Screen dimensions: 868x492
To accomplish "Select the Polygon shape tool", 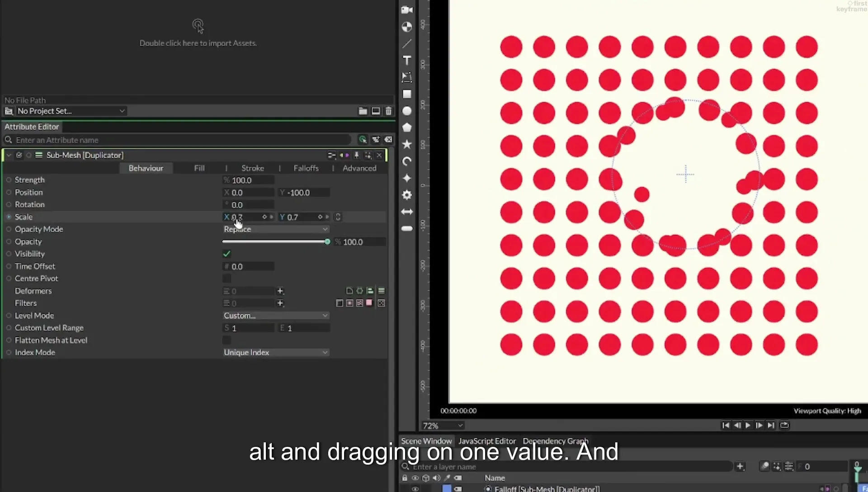I will click(407, 128).
